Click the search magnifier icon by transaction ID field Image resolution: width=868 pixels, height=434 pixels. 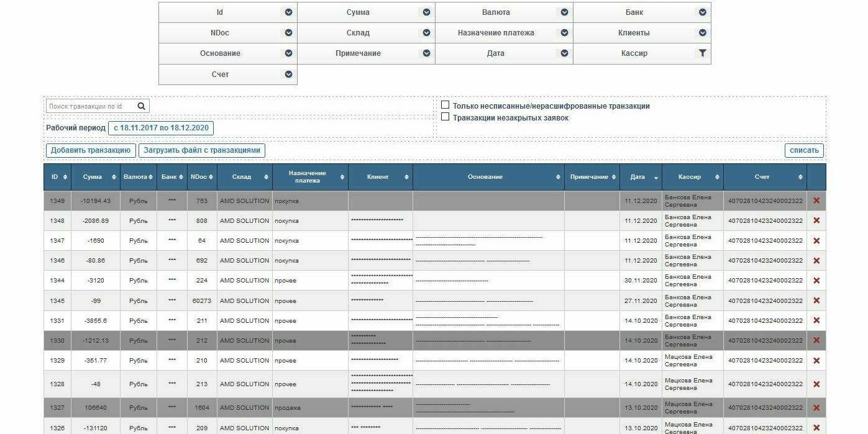(141, 106)
